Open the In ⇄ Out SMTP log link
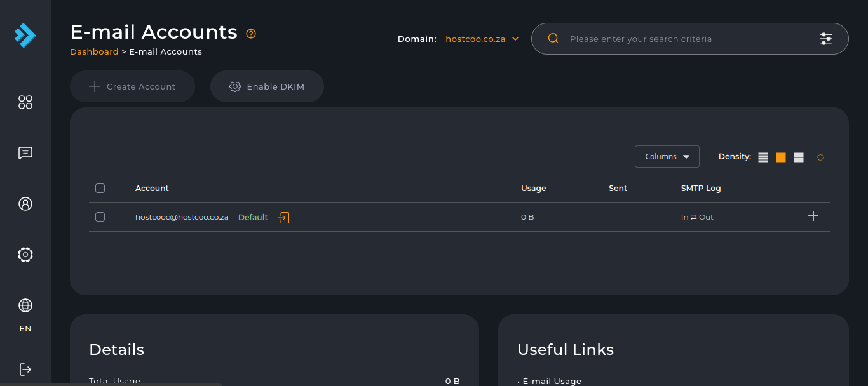 tap(697, 217)
